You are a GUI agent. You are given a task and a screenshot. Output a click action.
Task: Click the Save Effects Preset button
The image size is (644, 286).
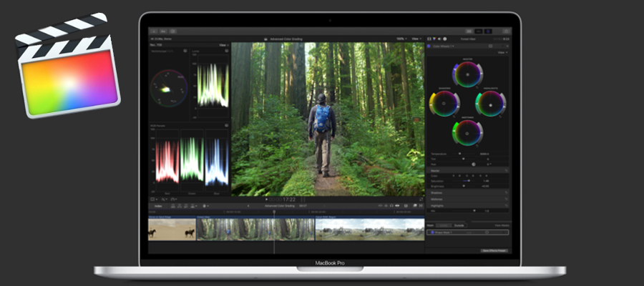pos(494,250)
